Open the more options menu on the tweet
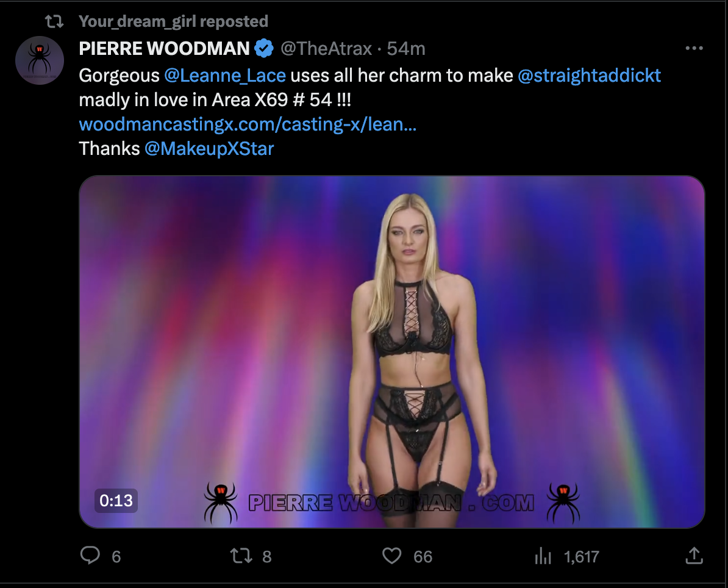 694,49
